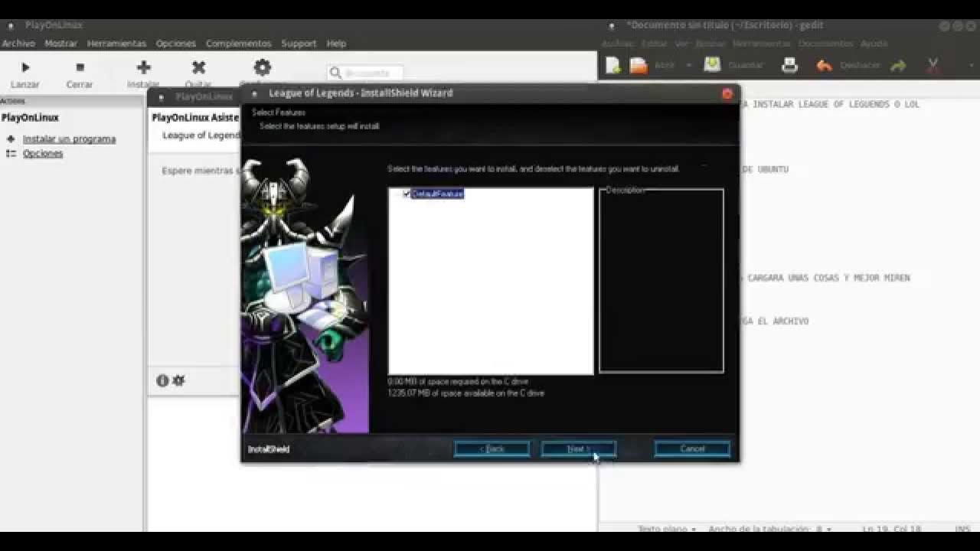Click the Description box in the wizard
The height and width of the screenshot is (551, 980).
661,281
